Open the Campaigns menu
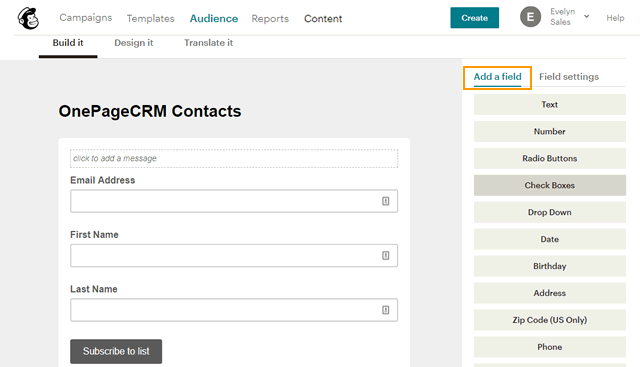The image size is (640, 367). [x=86, y=18]
